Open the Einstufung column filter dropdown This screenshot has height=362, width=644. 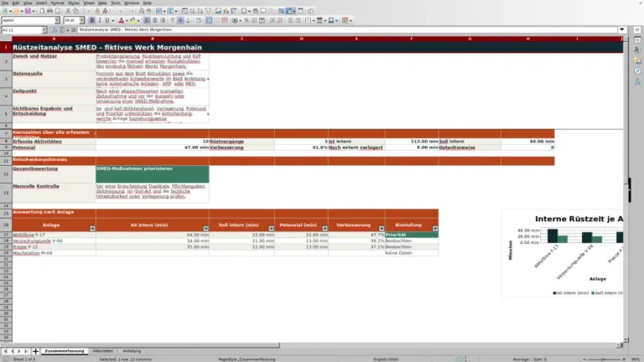pos(435,229)
